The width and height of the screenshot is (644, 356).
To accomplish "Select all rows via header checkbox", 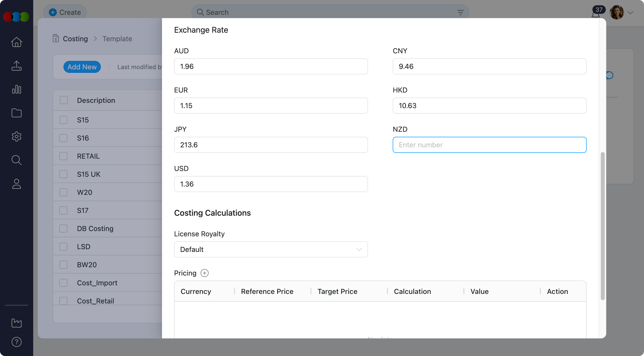I will (x=63, y=100).
